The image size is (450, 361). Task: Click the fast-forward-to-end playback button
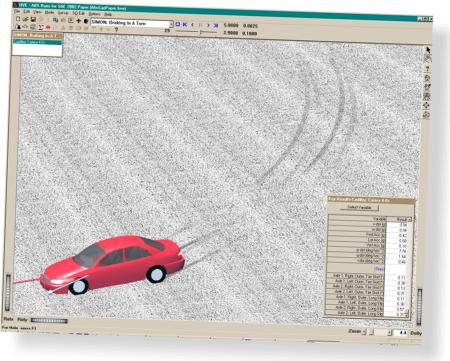(x=216, y=25)
